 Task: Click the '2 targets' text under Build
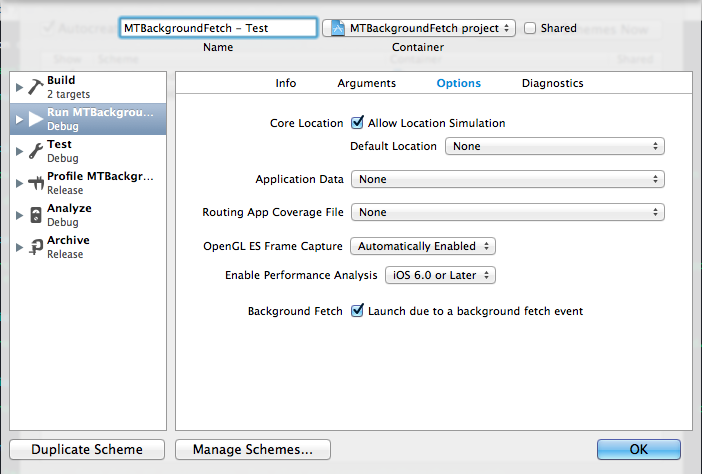pyautogui.click(x=68, y=94)
